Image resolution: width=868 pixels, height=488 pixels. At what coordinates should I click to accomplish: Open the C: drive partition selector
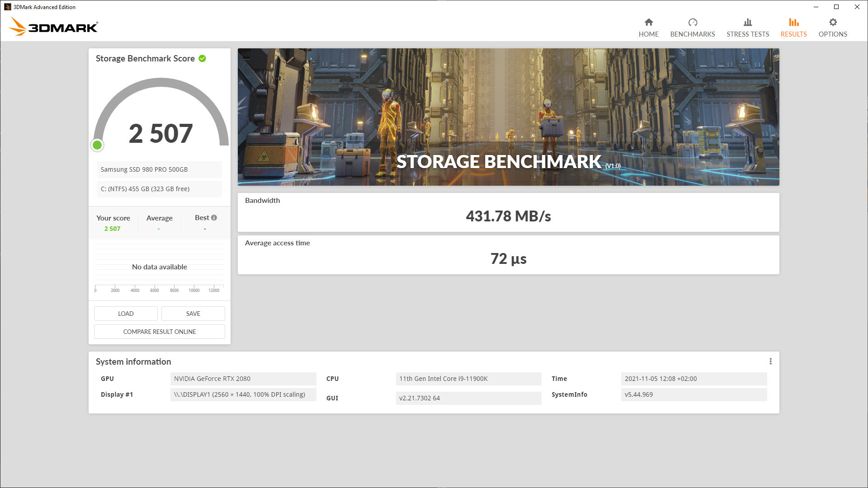coord(159,188)
